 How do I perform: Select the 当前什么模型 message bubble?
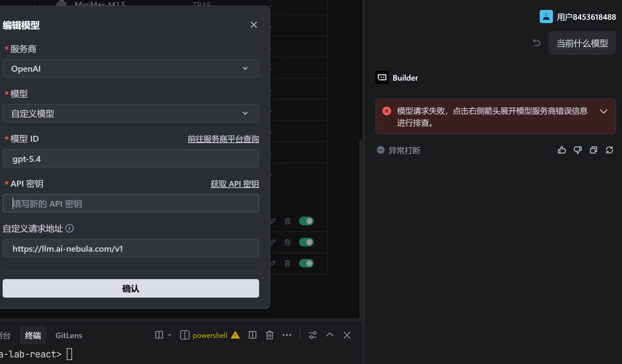click(x=582, y=43)
